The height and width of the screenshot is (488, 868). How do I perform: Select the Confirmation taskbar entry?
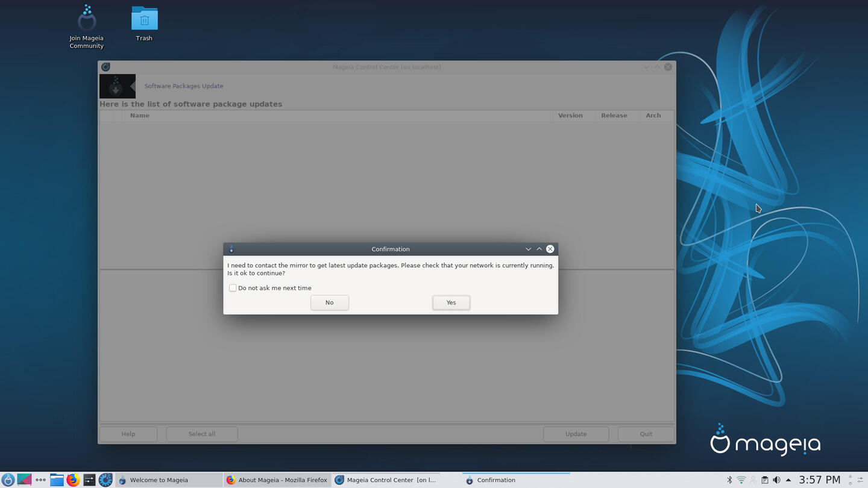pos(515,480)
